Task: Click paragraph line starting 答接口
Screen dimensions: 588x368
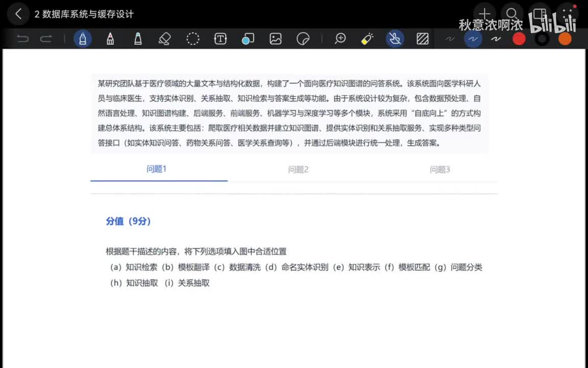Action: [x=269, y=143]
